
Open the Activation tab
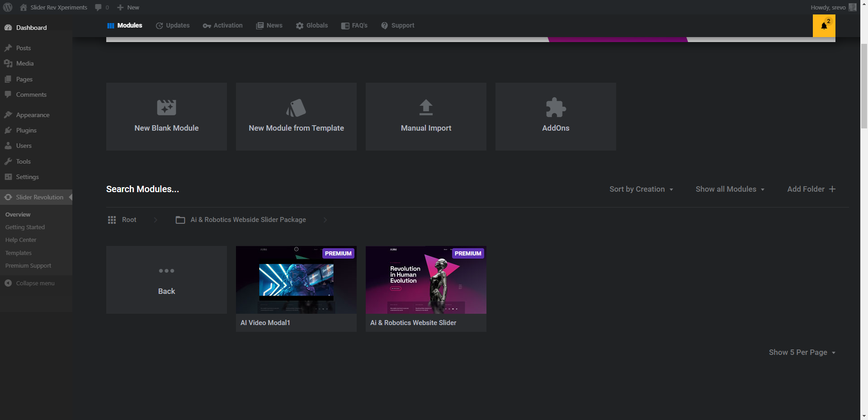click(223, 25)
